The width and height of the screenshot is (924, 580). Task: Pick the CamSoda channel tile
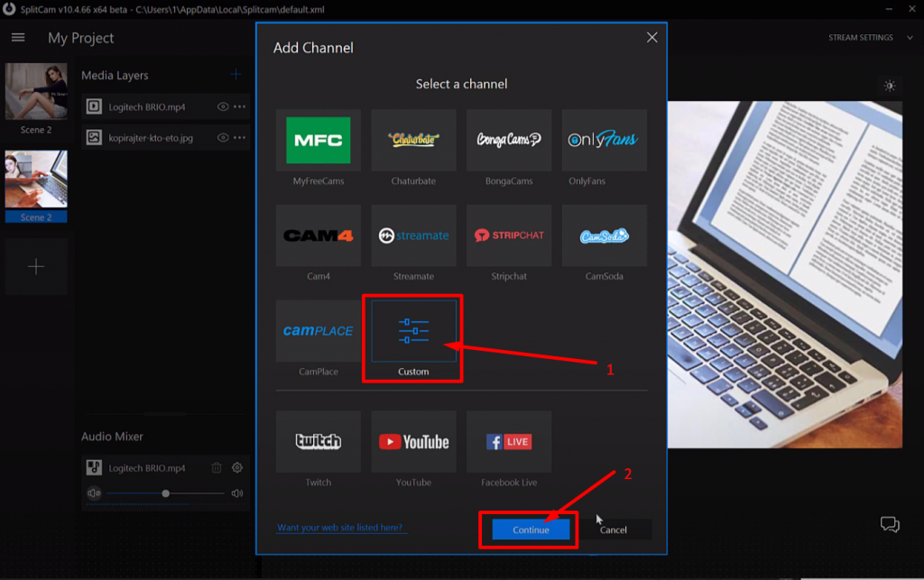[604, 235]
